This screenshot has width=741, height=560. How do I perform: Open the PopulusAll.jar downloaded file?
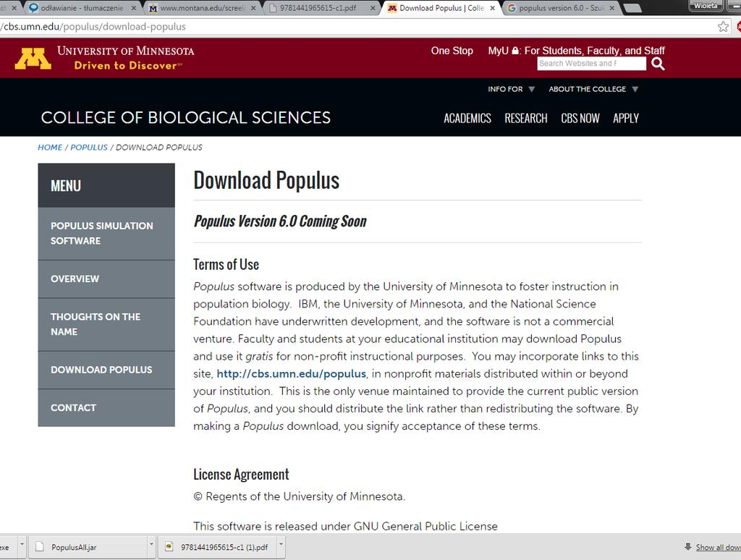[x=88, y=547]
